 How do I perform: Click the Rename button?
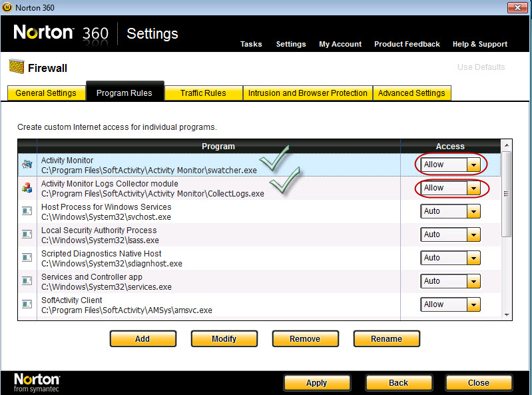click(386, 338)
